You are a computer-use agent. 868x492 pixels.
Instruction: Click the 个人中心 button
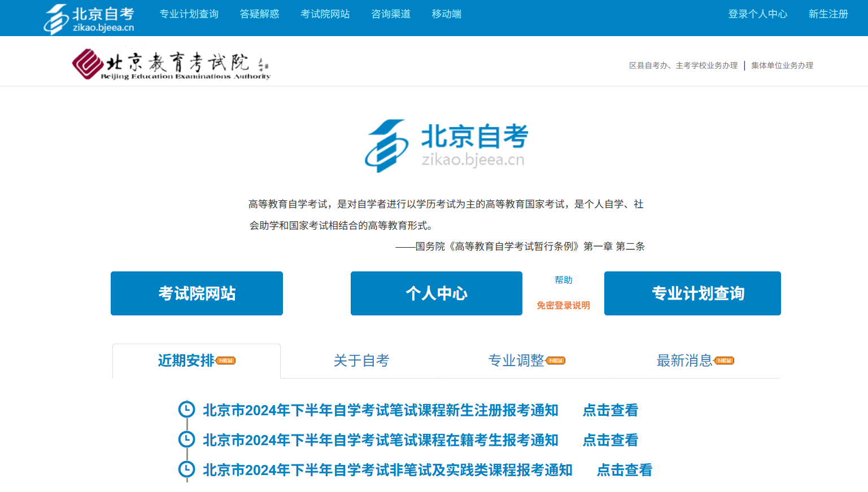437,293
